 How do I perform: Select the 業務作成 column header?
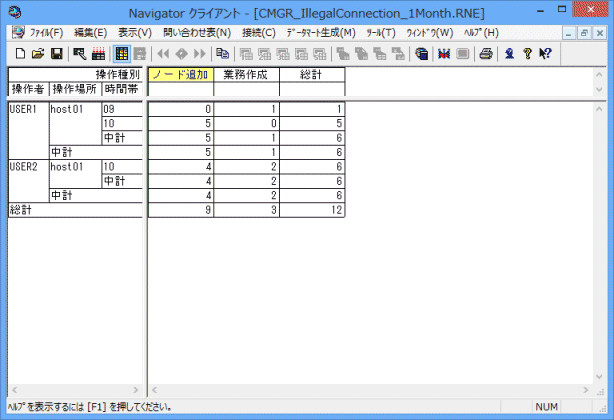pyautogui.click(x=246, y=75)
